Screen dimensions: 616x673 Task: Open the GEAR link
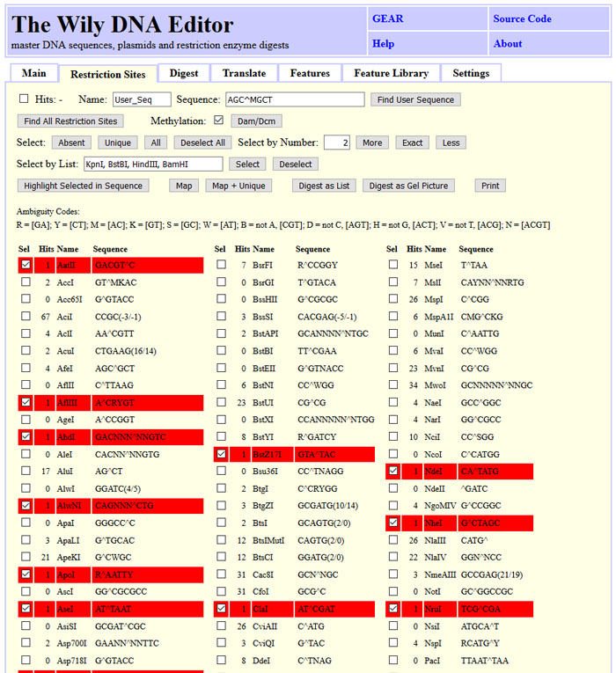point(387,18)
